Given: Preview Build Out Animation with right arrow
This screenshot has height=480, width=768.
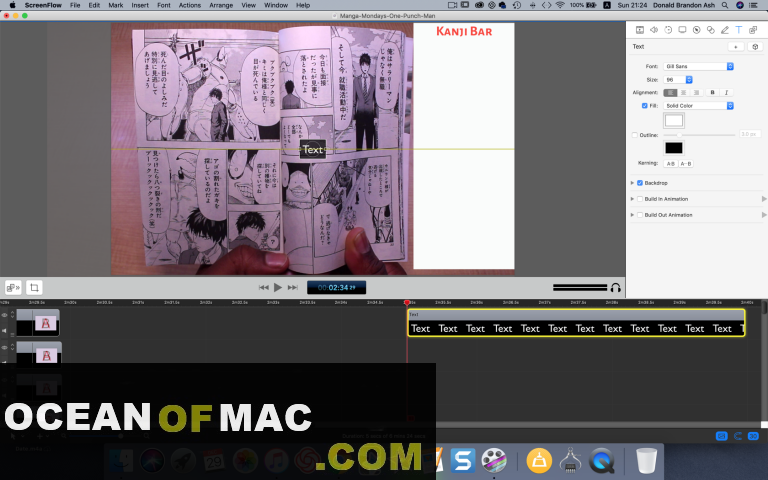Looking at the screenshot, I should [x=764, y=215].
